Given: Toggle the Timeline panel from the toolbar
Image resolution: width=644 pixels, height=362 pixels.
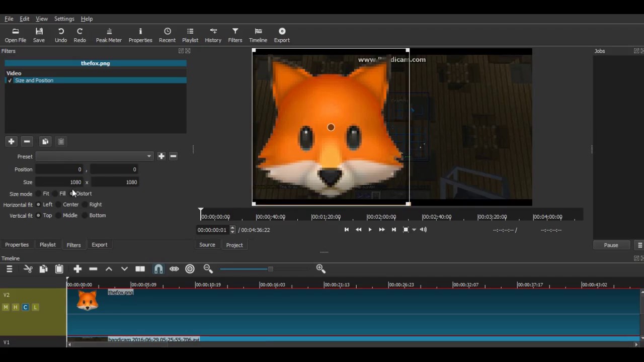Looking at the screenshot, I should click(x=258, y=35).
